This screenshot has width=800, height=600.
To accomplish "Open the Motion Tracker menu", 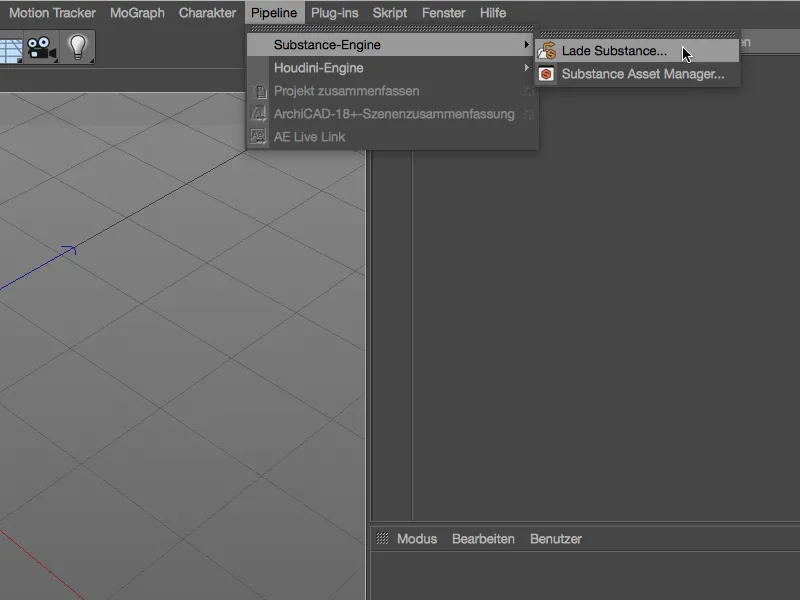I will click(52, 13).
